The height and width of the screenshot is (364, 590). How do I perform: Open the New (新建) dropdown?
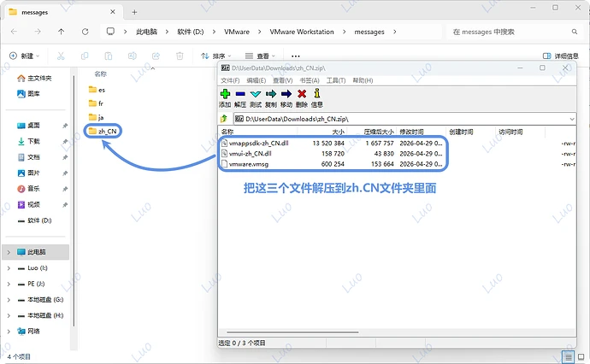(x=24, y=56)
